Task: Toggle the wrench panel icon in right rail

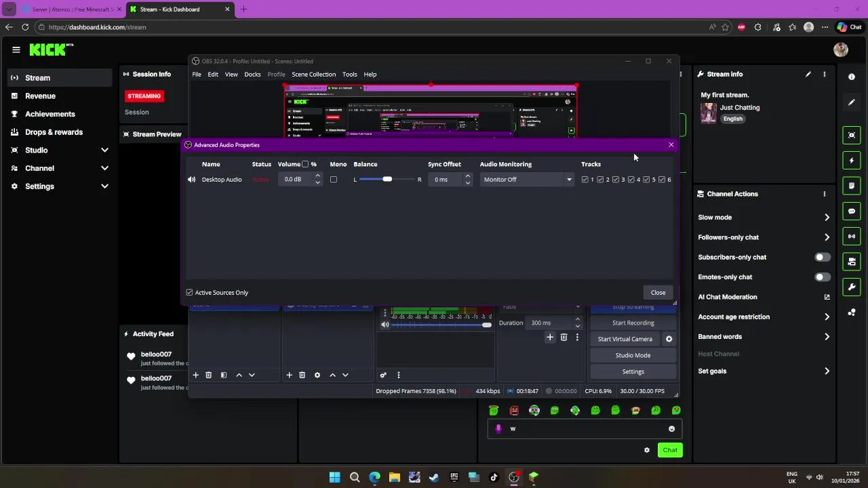Action: click(852, 287)
